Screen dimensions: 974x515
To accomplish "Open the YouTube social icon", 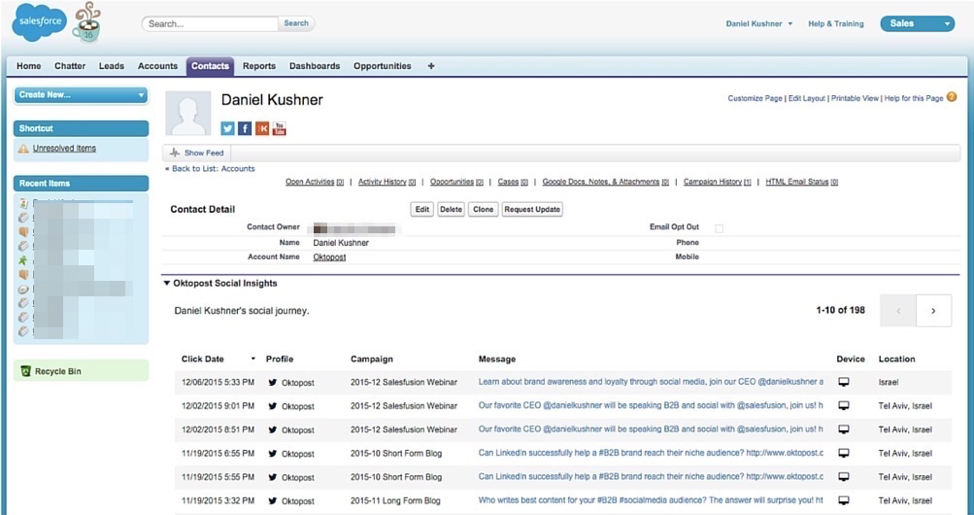I will coord(280,128).
